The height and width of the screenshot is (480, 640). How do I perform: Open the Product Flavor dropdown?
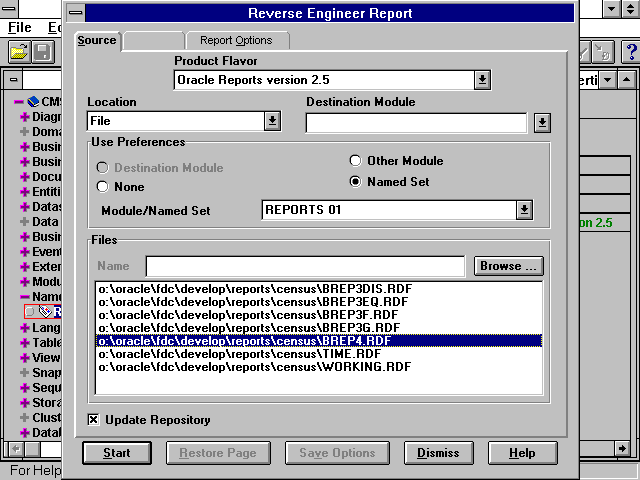(x=482, y=79)
